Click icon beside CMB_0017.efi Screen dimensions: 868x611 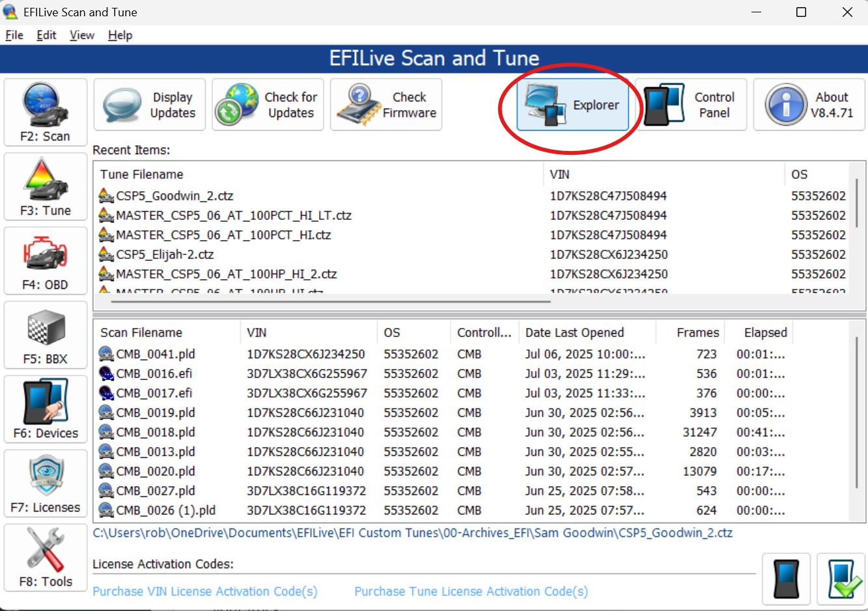tap(106, 393)
